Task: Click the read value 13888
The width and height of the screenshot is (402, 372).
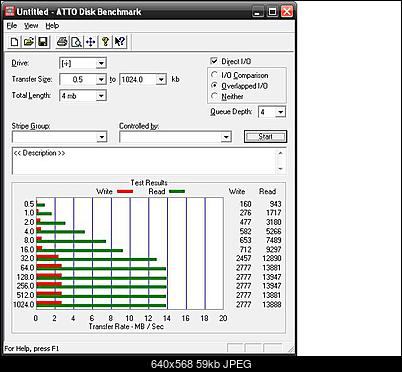Action: click(272, 304)
